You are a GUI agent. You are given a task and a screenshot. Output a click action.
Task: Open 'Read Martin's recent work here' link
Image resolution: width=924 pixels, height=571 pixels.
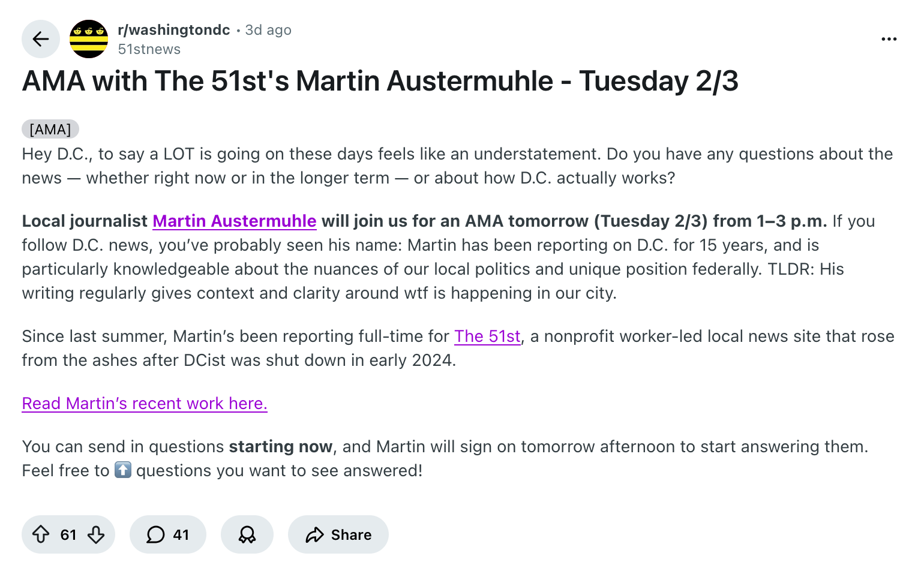click(144, 403)
